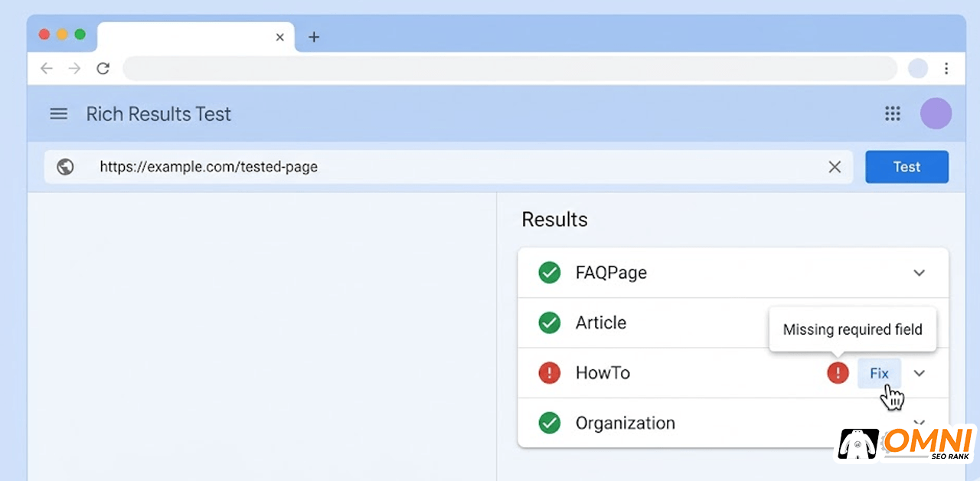The width and height of the screenshot is (980, 481).
Task: Click the green check icon for Organization
Action: [550, 423]
